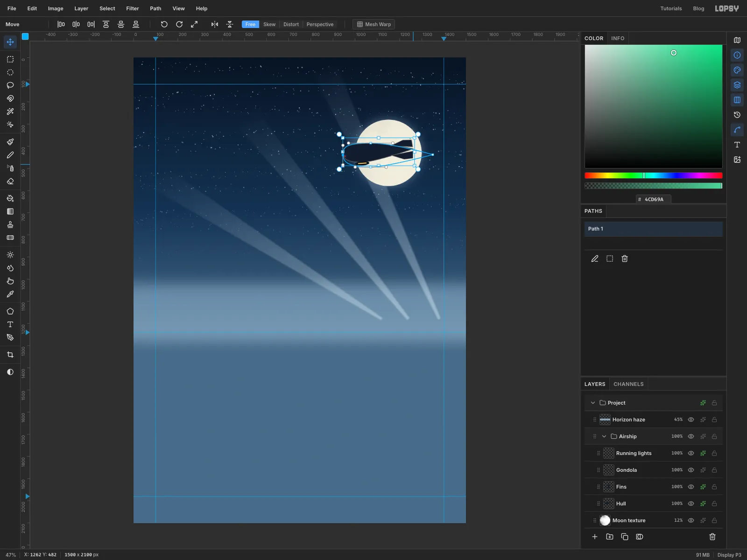Collapse the Project group
Screen dimensions: 747x560
(x=593, y=403)
